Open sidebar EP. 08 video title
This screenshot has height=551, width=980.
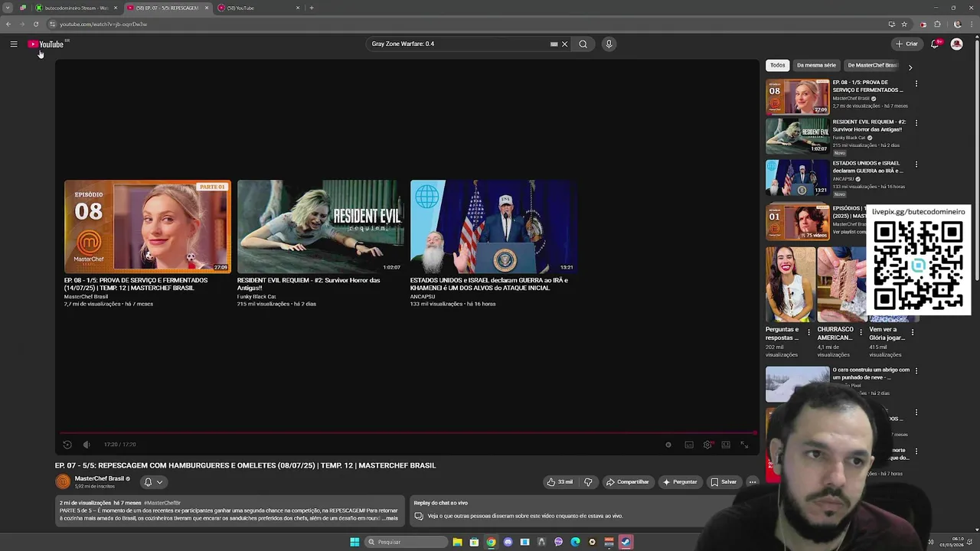tap(867, 86)
